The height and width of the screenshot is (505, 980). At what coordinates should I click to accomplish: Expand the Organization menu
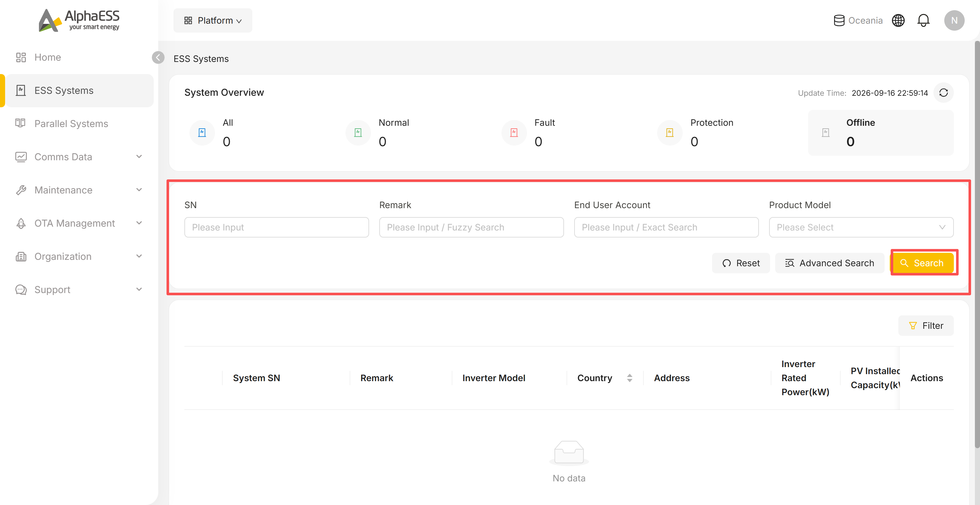pyautogui.click(x=79, y=257)
